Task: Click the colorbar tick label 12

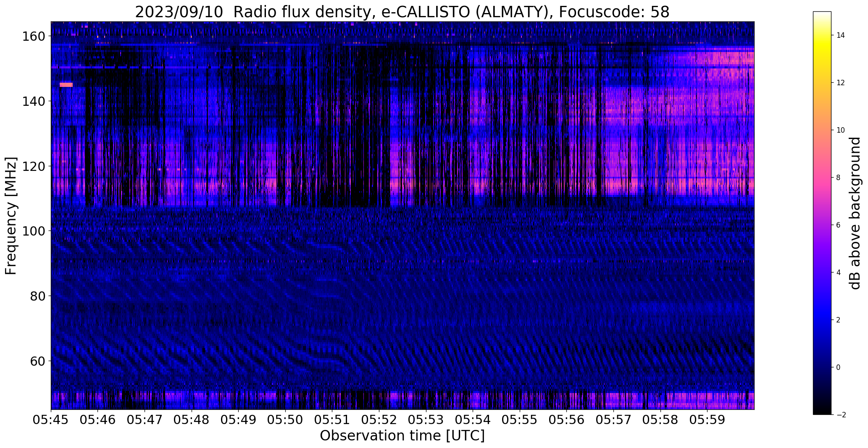Action: coord(841,83)
